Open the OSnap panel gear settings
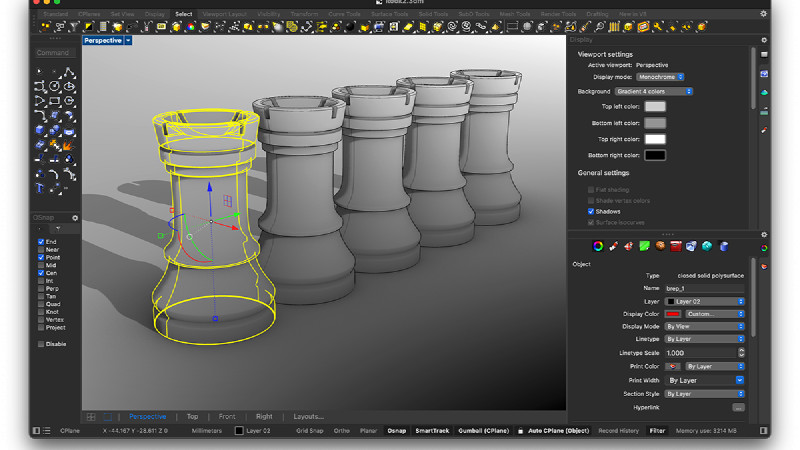800x450 pixels. (x=75, y=217)
